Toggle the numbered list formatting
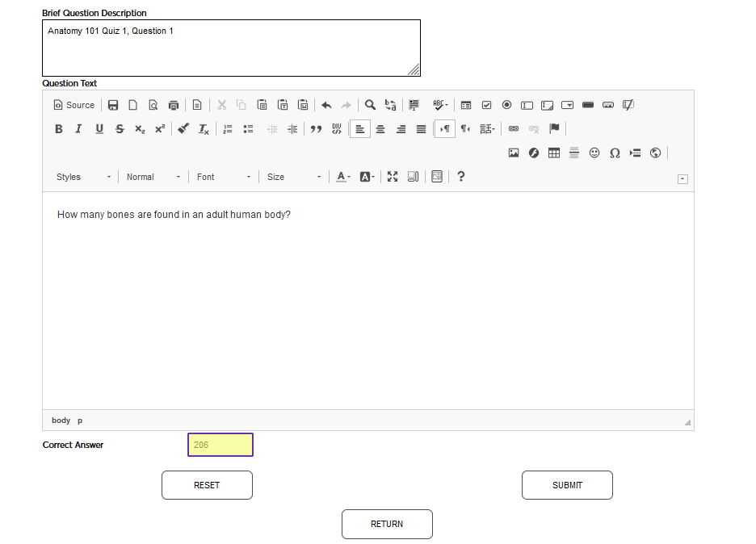This screenshot has height=544, width=756. pyautogui.click(x=228, y=128)
